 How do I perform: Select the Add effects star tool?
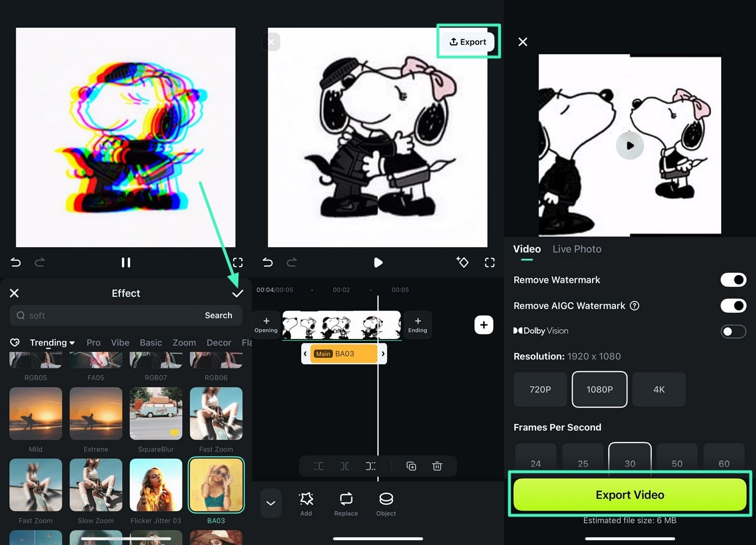tap(306, 504)
